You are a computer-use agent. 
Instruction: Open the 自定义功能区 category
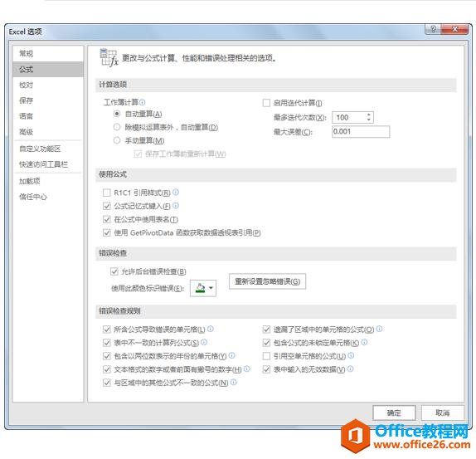coord(48,149)
